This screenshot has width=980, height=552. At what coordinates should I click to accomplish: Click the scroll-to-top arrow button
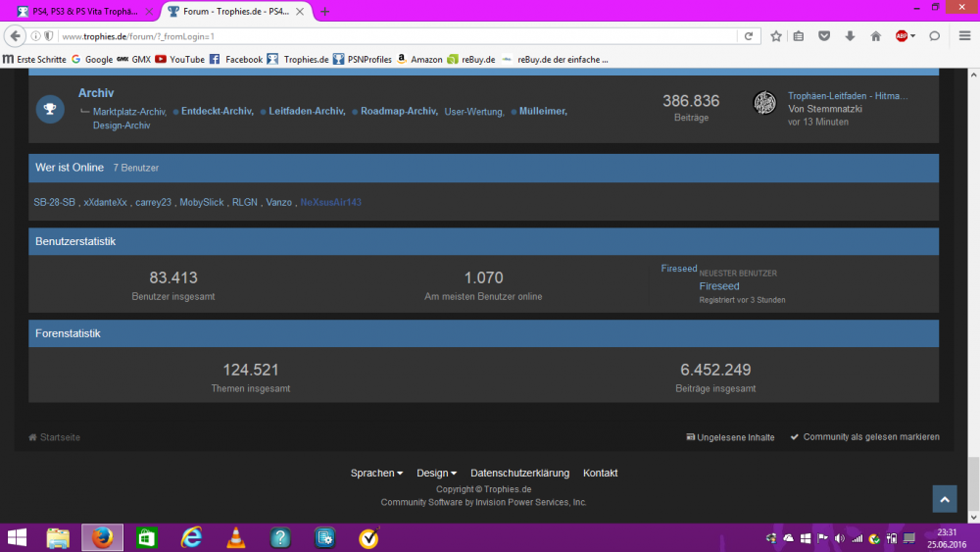point(944,499)
